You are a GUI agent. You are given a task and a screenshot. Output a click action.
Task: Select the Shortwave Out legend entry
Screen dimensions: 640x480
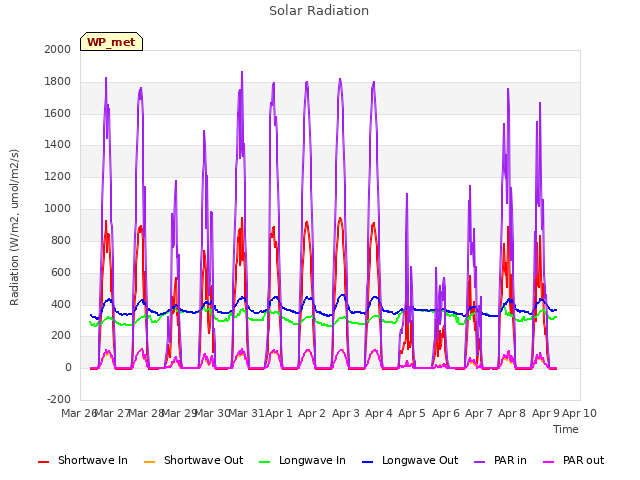[193, 460]
